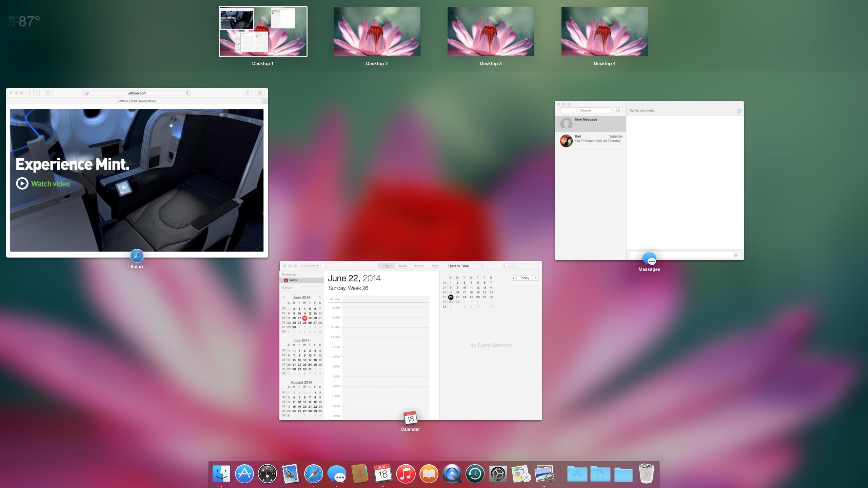Click Safari share icon in toolbar
Screen dimensions: 868x488
coord(248,93)
